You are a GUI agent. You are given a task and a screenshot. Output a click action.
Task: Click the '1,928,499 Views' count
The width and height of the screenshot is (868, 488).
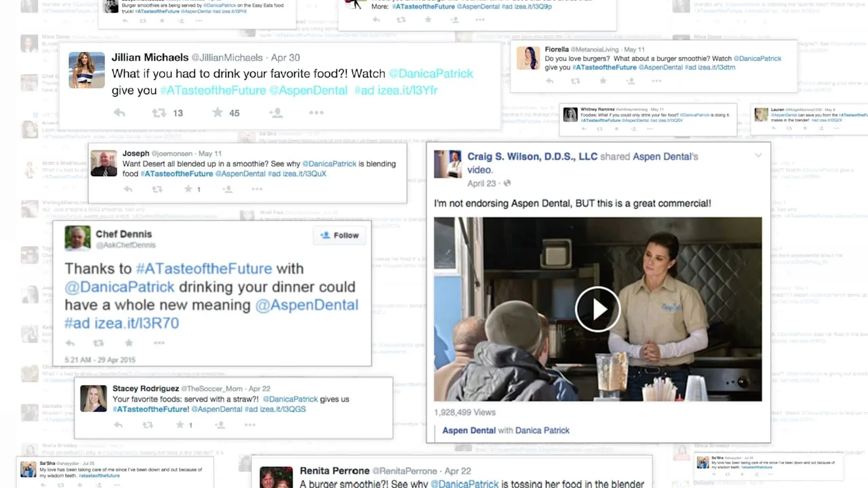(x=465, y=412)
